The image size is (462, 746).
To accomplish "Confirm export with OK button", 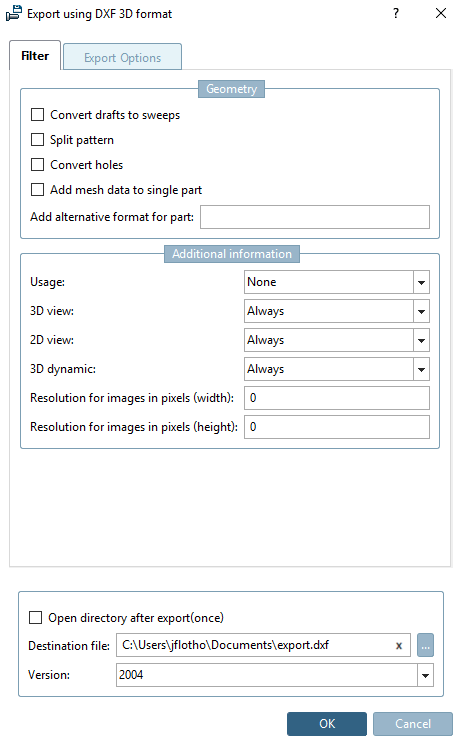I will pos(327,724).
